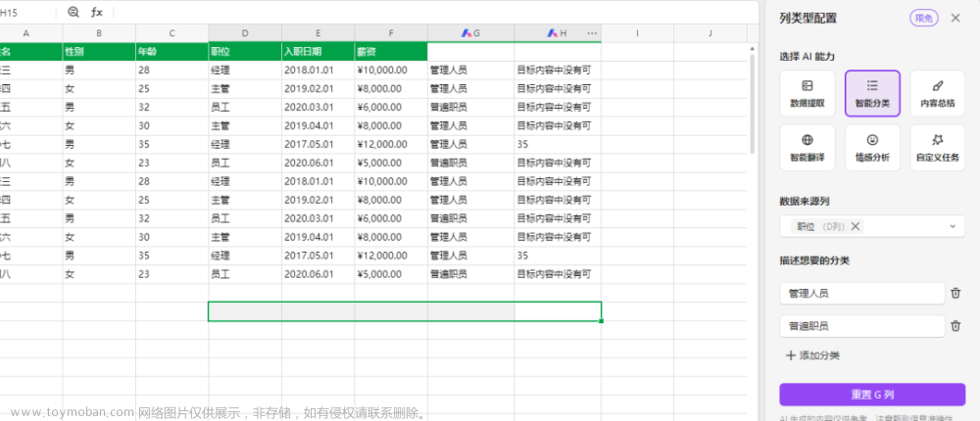Remove the 职位 (D列) source tag
The width and height of the screenshot is (980, 421).
[855, 226]
